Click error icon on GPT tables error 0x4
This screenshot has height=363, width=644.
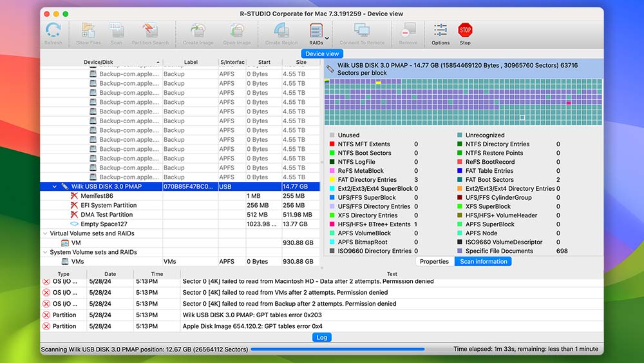point(46,326)
